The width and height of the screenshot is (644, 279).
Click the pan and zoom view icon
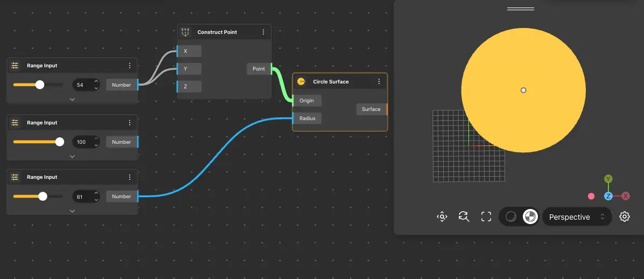click(442, 217)
